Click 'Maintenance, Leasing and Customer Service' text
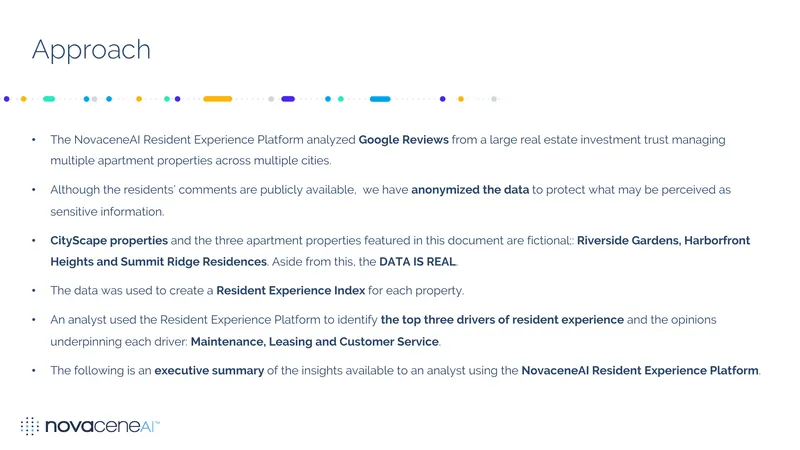This screenshot has width=800, height=450. (x=315, y=342)
